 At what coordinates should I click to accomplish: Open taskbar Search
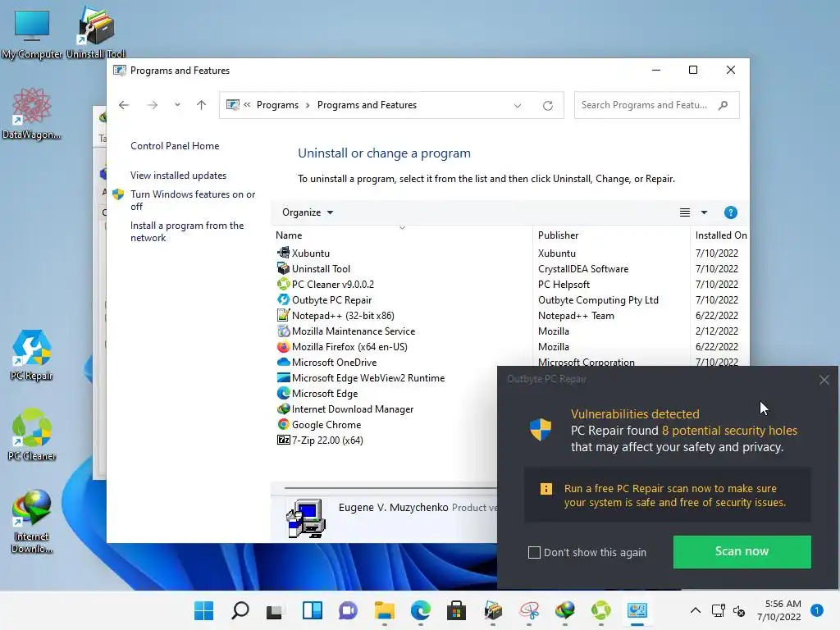click(x=240, y=610)
